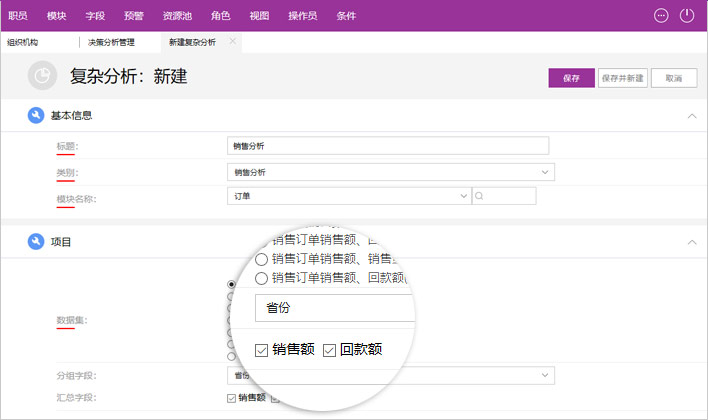The width and height of the screenshot is (708, 420).
Task: Click the power logout icon
Action: 687,15
